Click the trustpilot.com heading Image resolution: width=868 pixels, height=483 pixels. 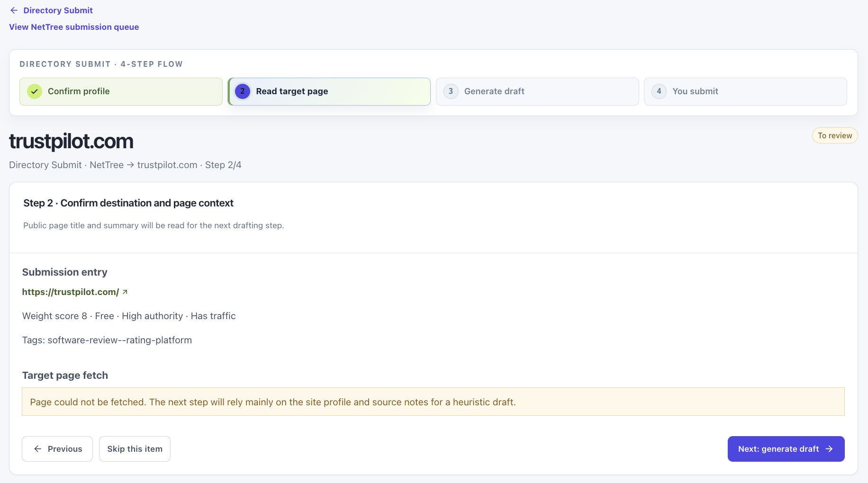tap(71, 141)
